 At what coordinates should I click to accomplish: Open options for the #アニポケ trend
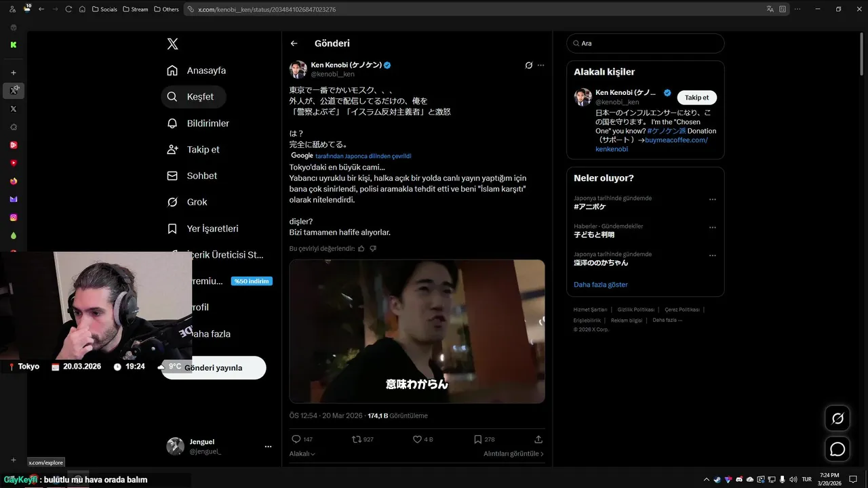coord(713,199)
